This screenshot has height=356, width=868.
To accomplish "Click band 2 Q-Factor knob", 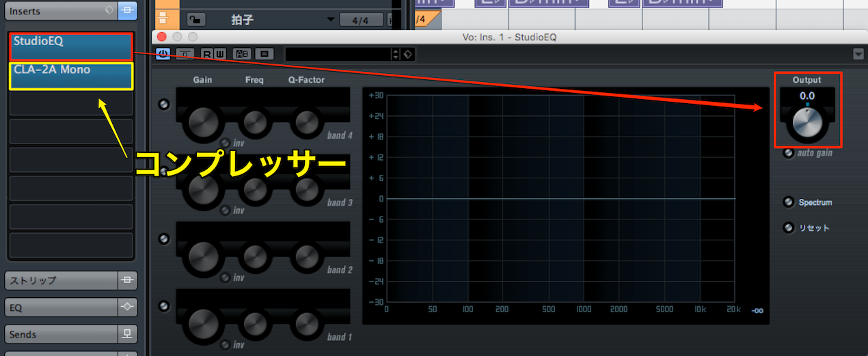I will (x=306, y=257).
